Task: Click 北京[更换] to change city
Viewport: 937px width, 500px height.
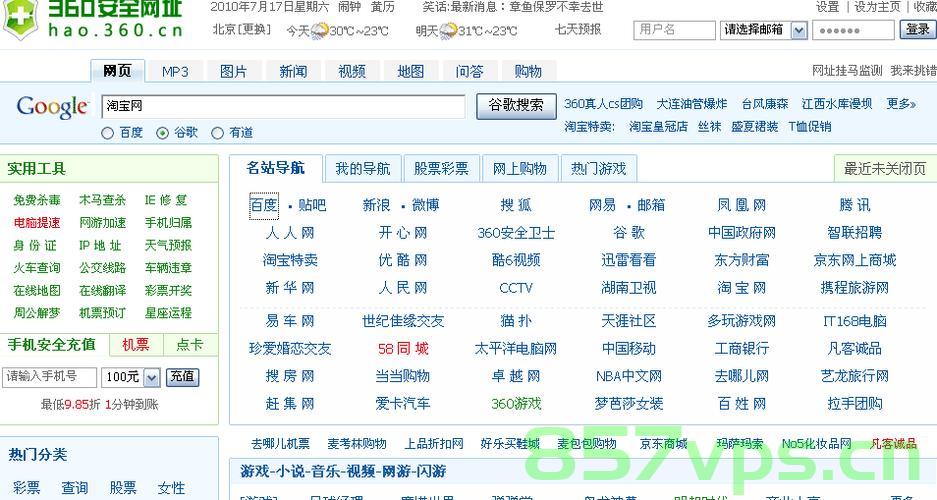Action: click(242, 29)
